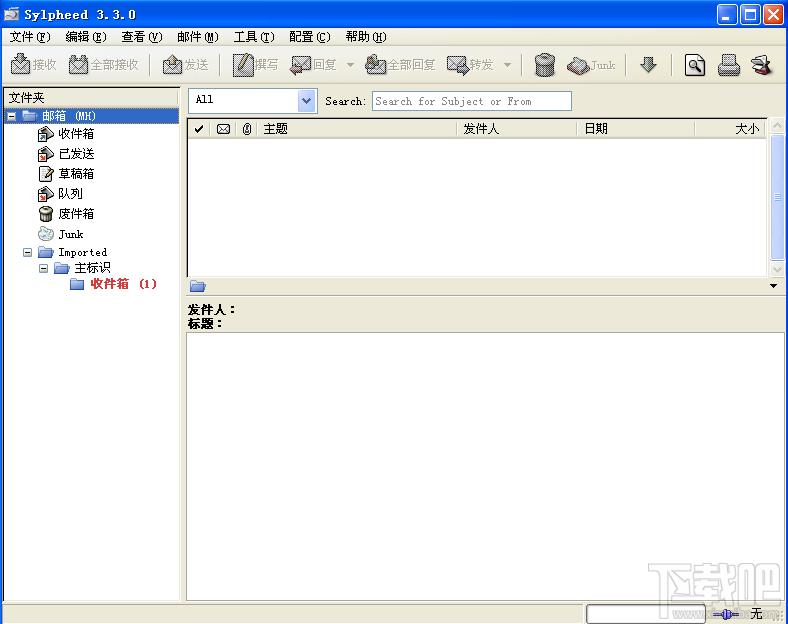Open the 撰写 (Compose) message tool
Image resolution: width=788 pixels, height=624 pixels.
click(255, 65)
